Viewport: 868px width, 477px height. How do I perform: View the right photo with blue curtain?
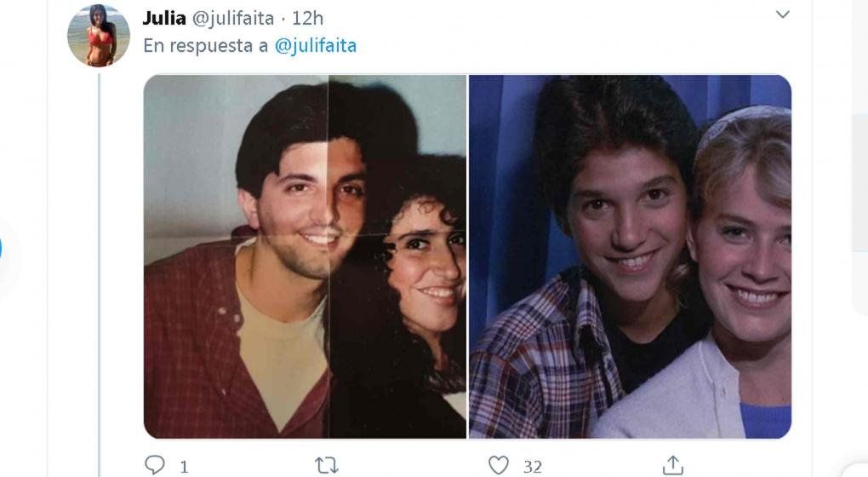click(x=630, y=256)
